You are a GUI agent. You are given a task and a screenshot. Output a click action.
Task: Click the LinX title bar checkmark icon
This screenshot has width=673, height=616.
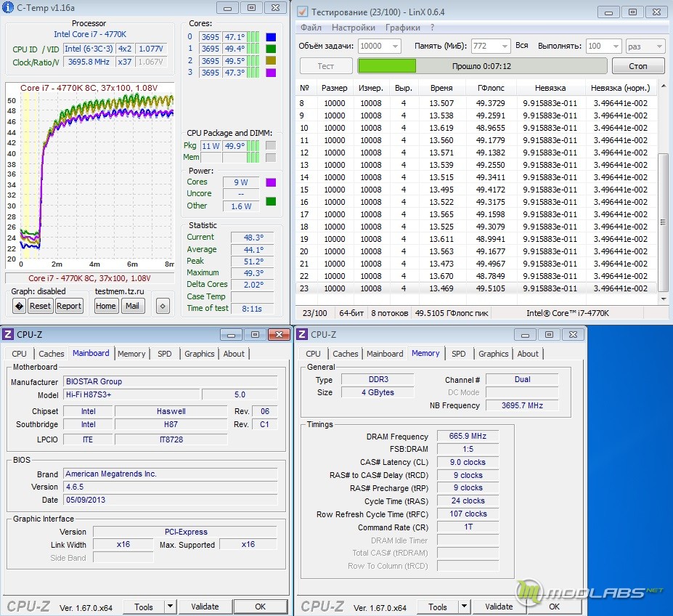(x=302, y=12)
